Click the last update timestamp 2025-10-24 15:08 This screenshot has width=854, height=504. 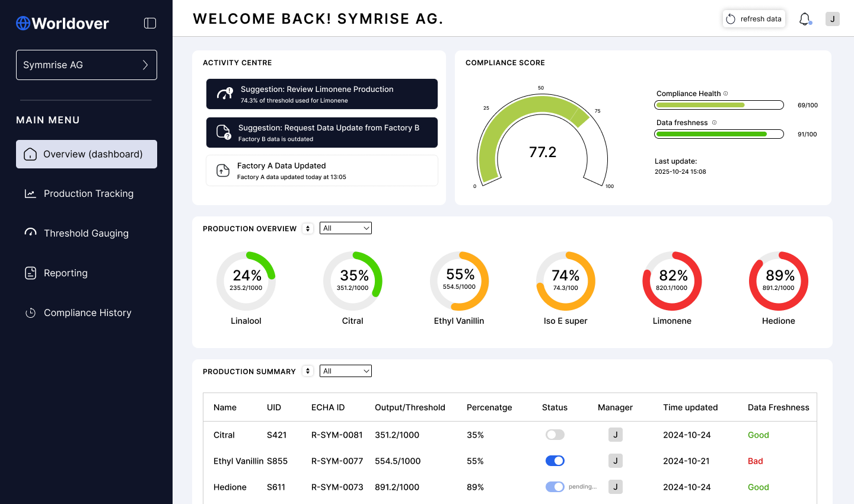[x=680, y=171]
